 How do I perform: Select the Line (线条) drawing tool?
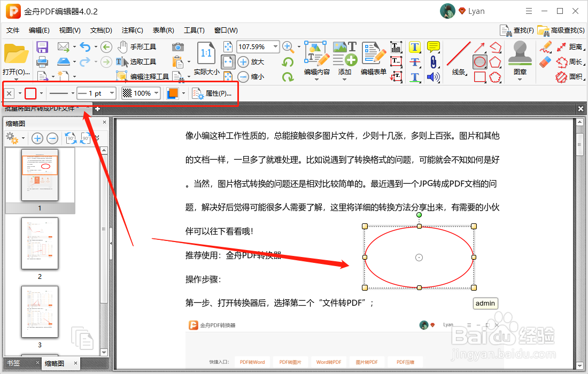(458, 59)
